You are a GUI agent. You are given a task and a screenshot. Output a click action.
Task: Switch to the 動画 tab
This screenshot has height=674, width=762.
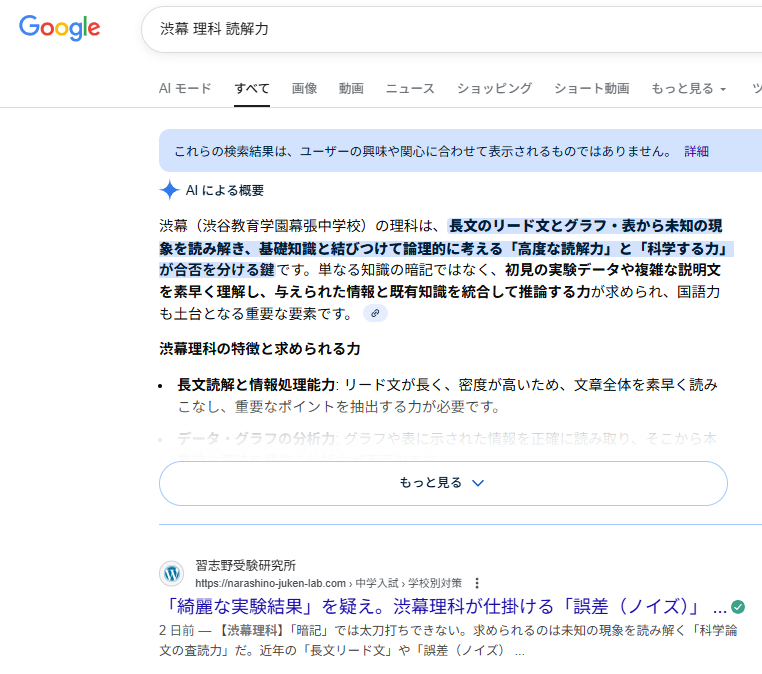coord(351,88)
